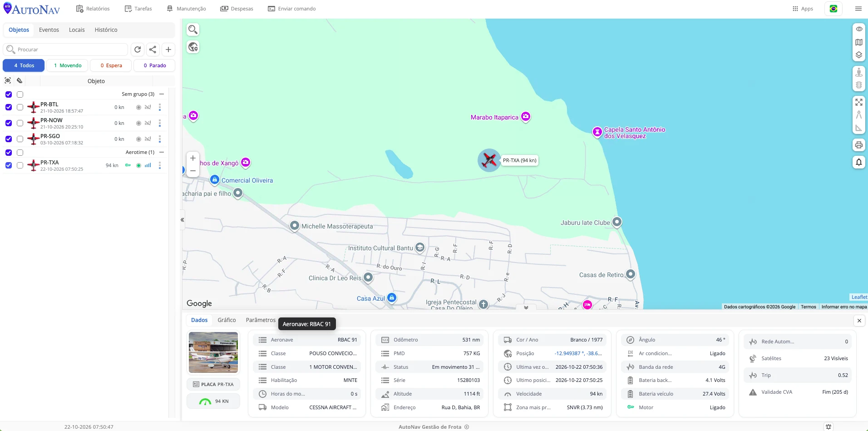The image size is (868, 431).
Task: Open the three-dot menu for PR-TXA
Action: point(159,165)
